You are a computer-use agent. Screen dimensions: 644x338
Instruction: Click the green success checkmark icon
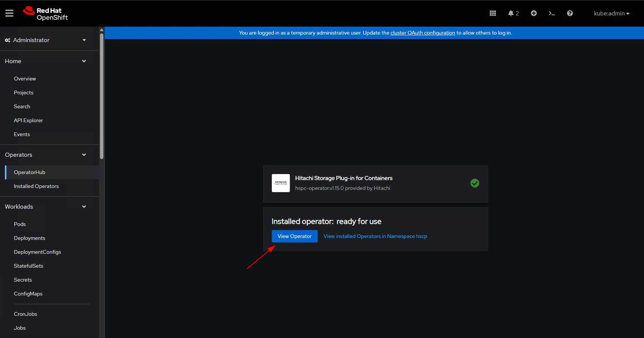coord(475,183)
